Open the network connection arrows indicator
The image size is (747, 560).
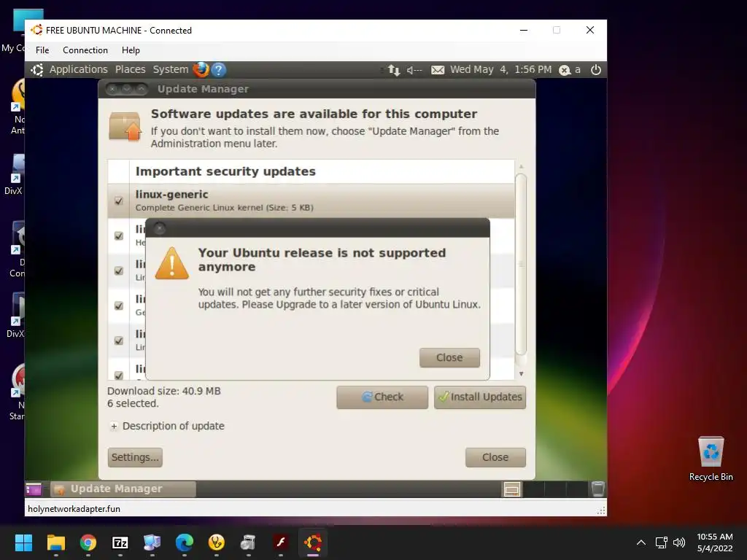[393, 70]
